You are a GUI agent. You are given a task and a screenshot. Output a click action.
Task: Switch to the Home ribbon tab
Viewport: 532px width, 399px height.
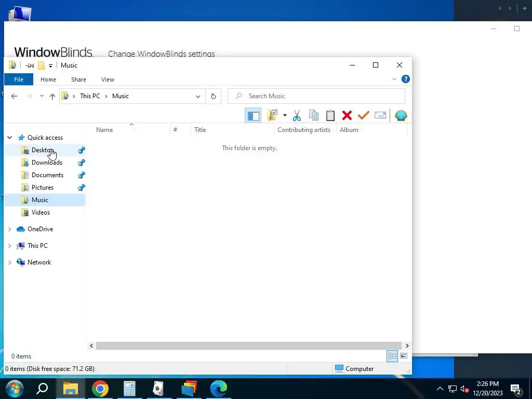(48, 79)
